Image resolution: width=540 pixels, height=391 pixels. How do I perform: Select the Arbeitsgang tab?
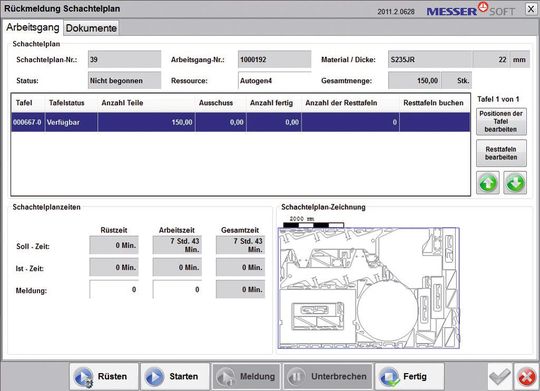click(33, 27)
